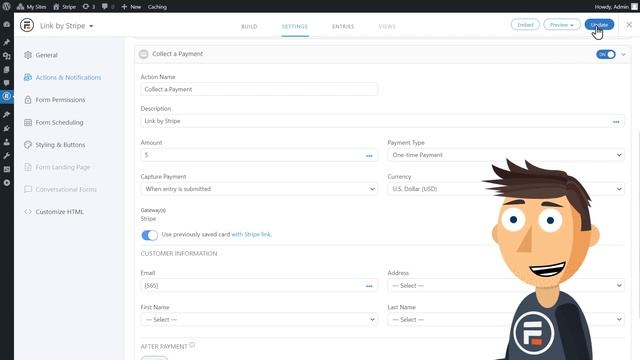Open Styling & Buttons settings
The height and width of the screenshot is (360, 640).
(x=55, y=145)
